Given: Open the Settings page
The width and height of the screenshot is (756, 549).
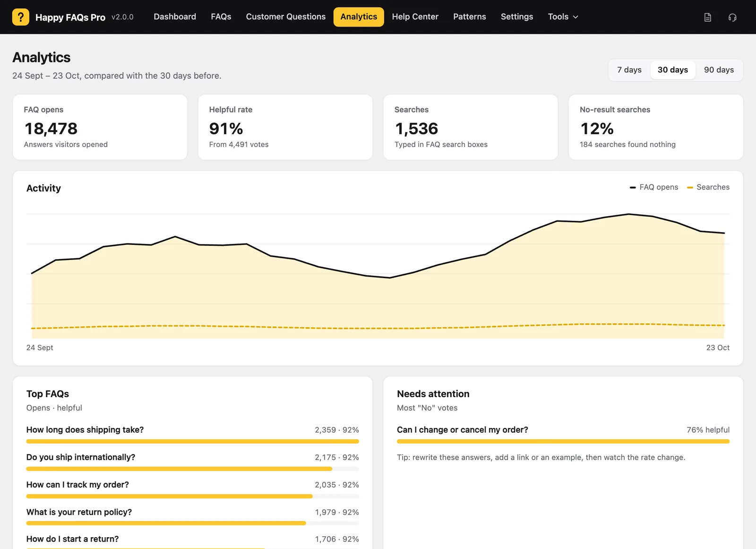Looking at the screenshot, I should [x=517, y=17].
